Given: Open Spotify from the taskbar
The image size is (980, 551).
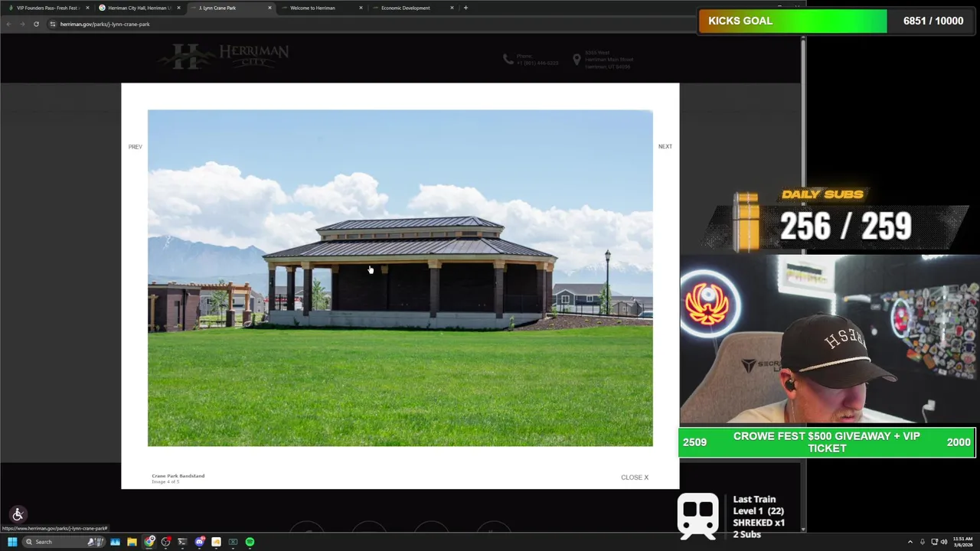Looking at the screenshot, I should point(250,542).
